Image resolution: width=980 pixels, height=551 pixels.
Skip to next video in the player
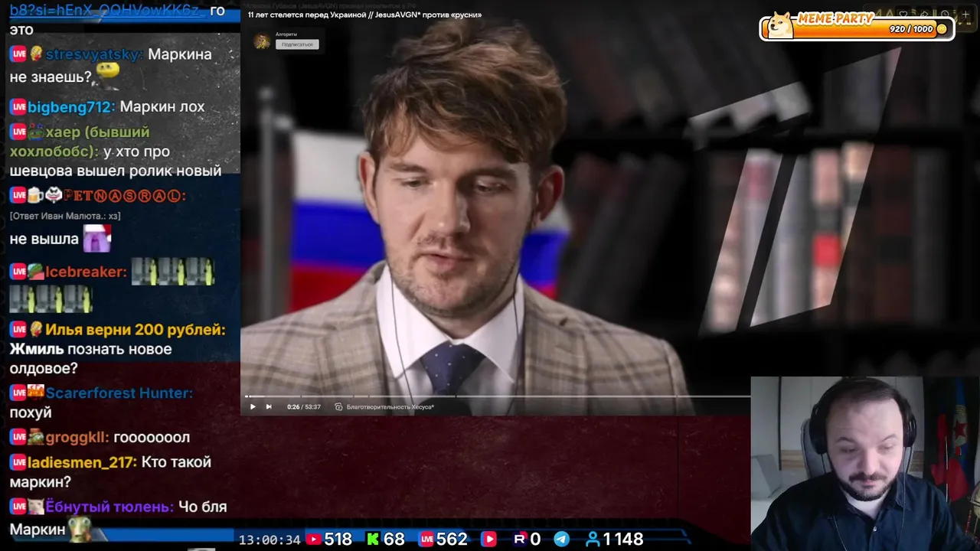coord(269,407)
